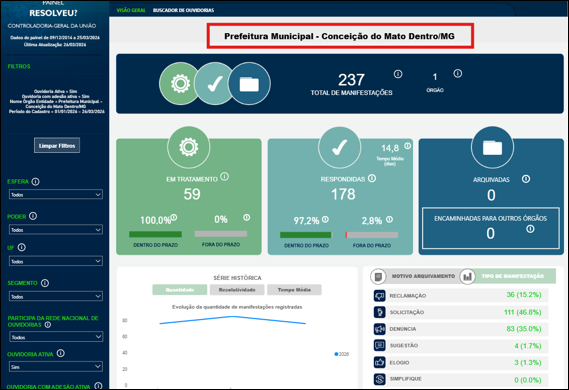Open info icon beside Total de Manifestações
The width and height of the screenshot is (569, 390).
pyautogui.click(x=398, y=74)
